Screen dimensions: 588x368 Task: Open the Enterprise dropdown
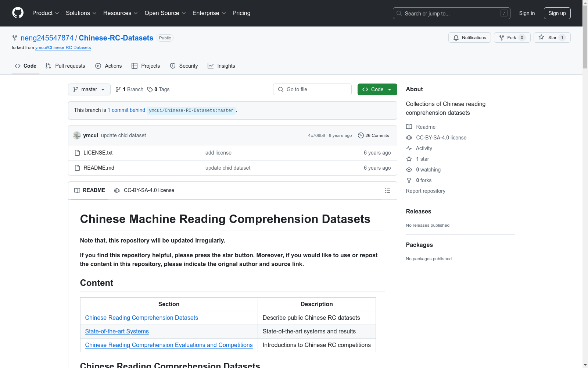pos(209,13)
